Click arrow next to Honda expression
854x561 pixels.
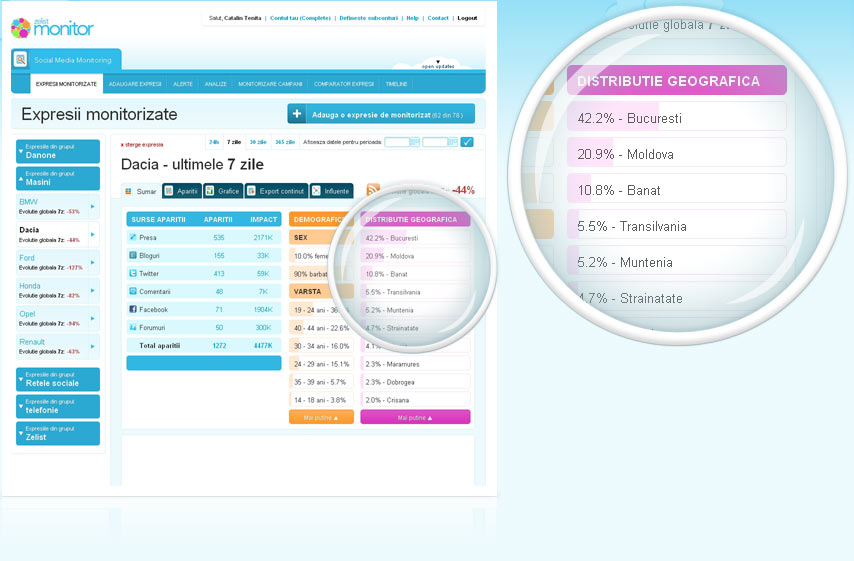tap(93, 290)
